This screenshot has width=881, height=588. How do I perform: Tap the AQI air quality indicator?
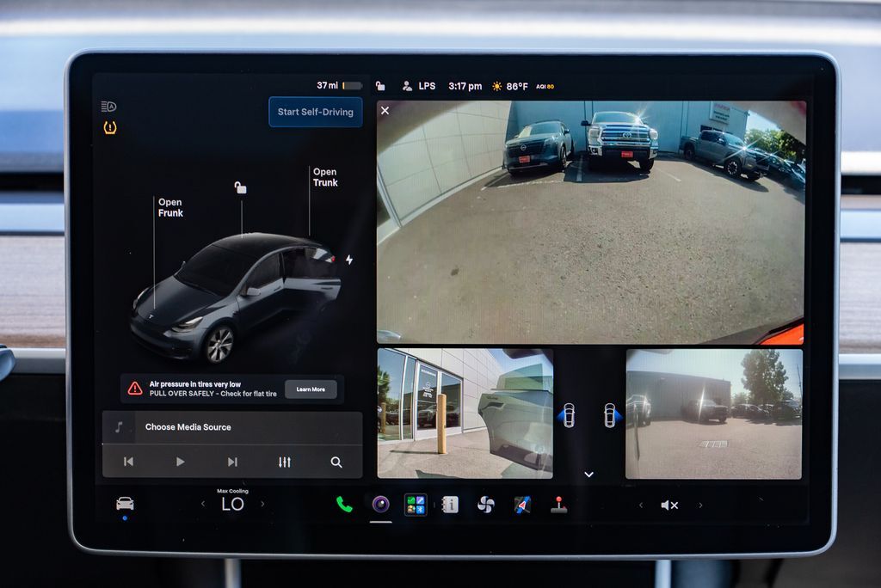(545, 87)
